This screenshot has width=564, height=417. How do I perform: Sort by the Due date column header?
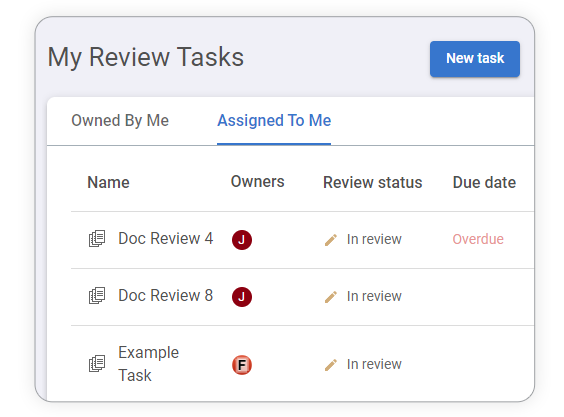click(x=484, y=182)
